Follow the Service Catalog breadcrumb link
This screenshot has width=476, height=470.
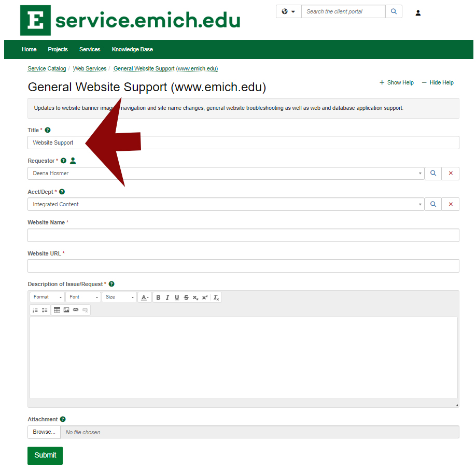click(x=47, y=68)
